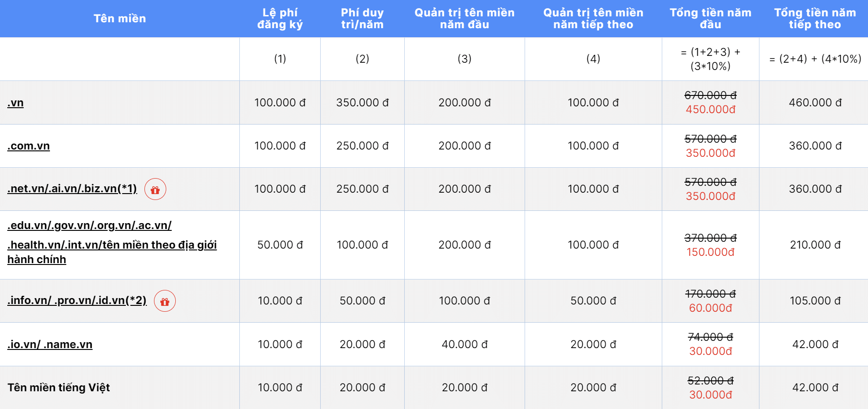Click the Tổng tiền năm tiếp theo header
The image size is (868, 409).
[x=815, y=19]
